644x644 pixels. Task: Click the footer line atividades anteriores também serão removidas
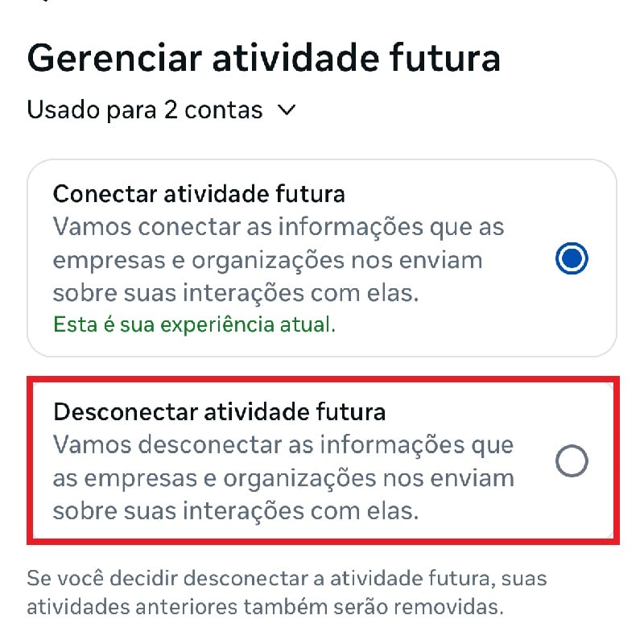[x=266, y=606]
